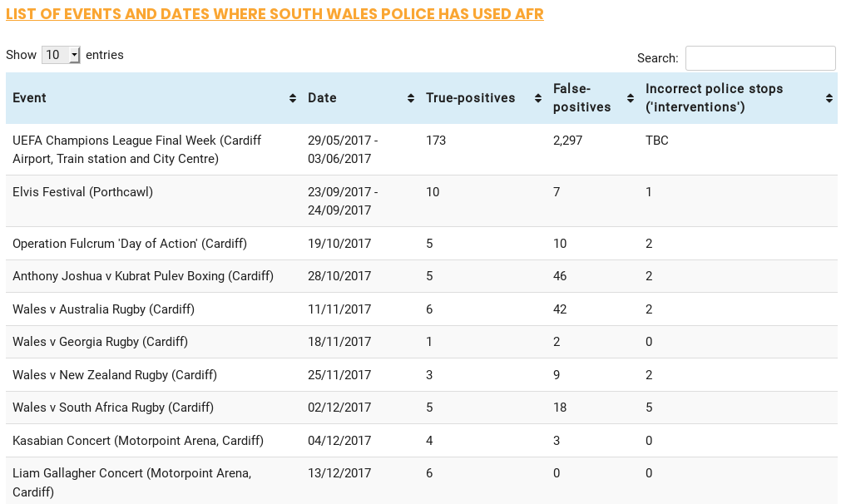Select the Wales v Georgia Rugby cell
The height and width of the screenshot is (504, 846).
pos(154,342)
